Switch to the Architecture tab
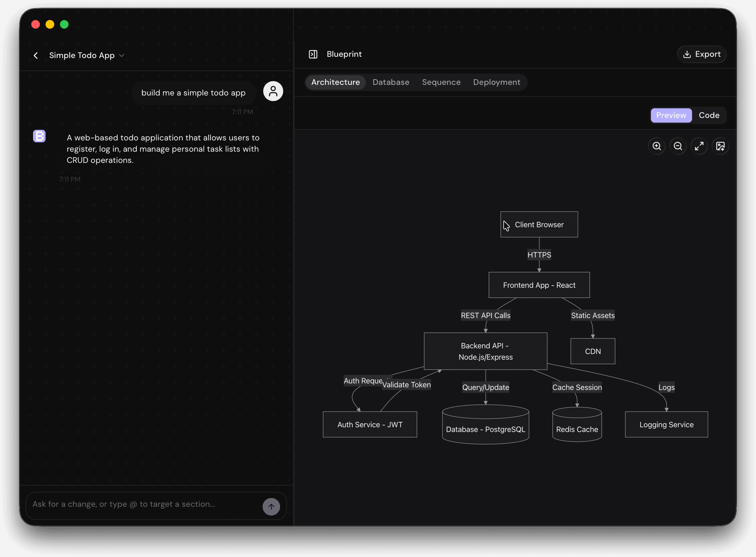Viewport: 756px width, 557px height. 335,82
